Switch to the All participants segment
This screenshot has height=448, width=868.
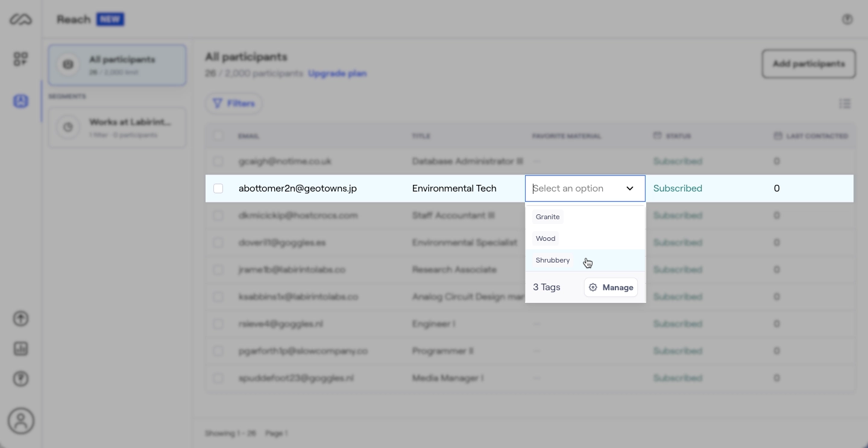(117, 64)
